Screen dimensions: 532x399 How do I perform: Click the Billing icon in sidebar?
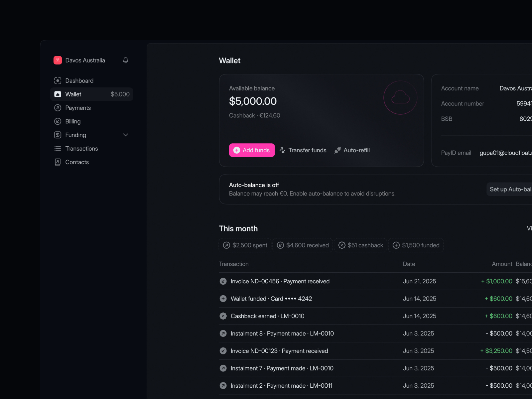[x=58, y=121]
